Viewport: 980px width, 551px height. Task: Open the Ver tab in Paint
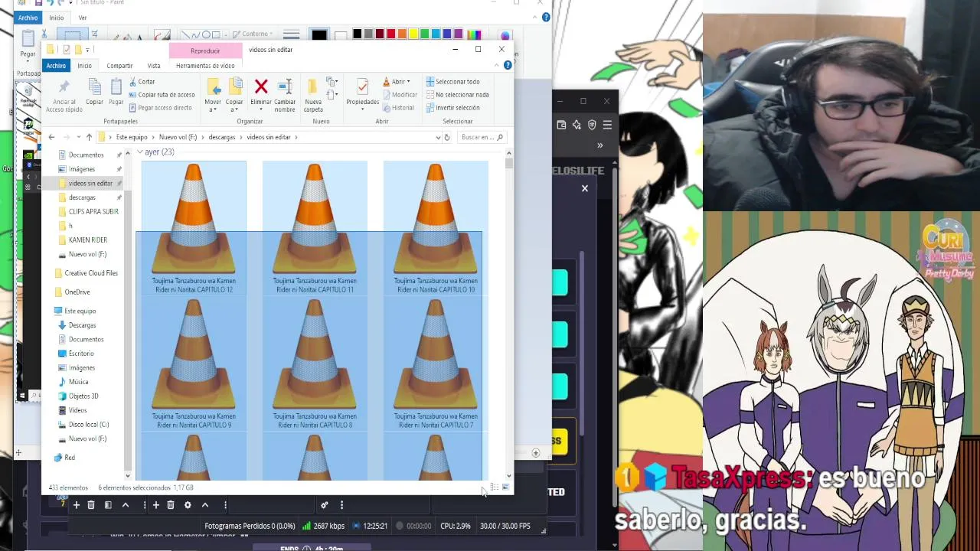tap(83, 18)
